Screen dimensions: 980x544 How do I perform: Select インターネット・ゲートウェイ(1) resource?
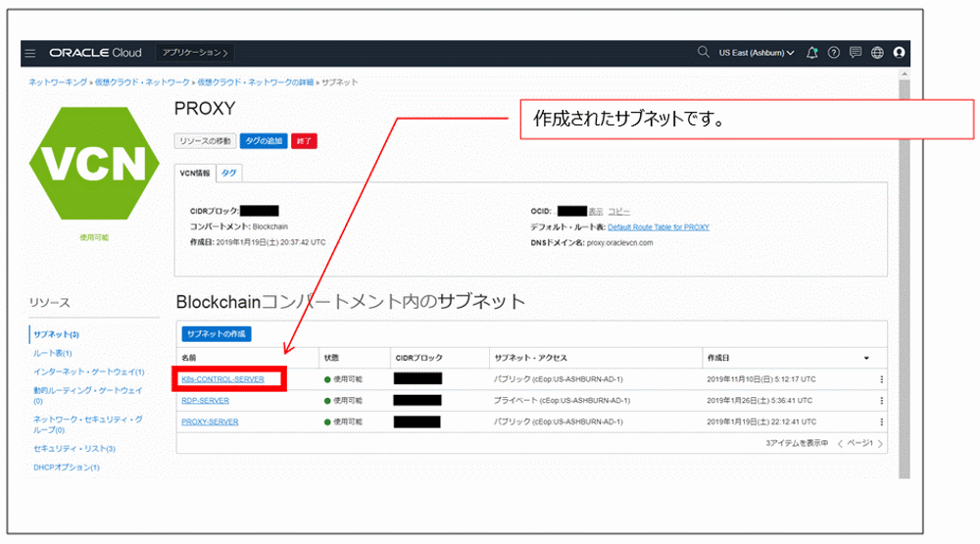89,372
